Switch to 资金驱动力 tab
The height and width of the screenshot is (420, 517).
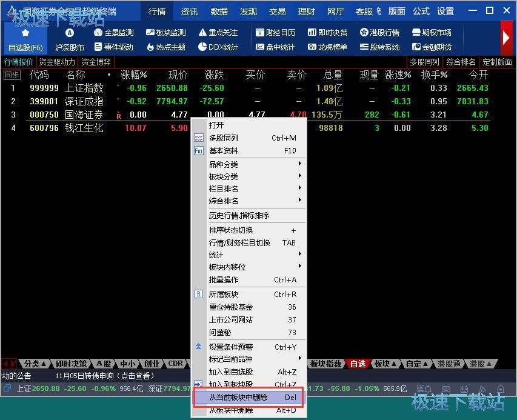click(x=57, y=62)
